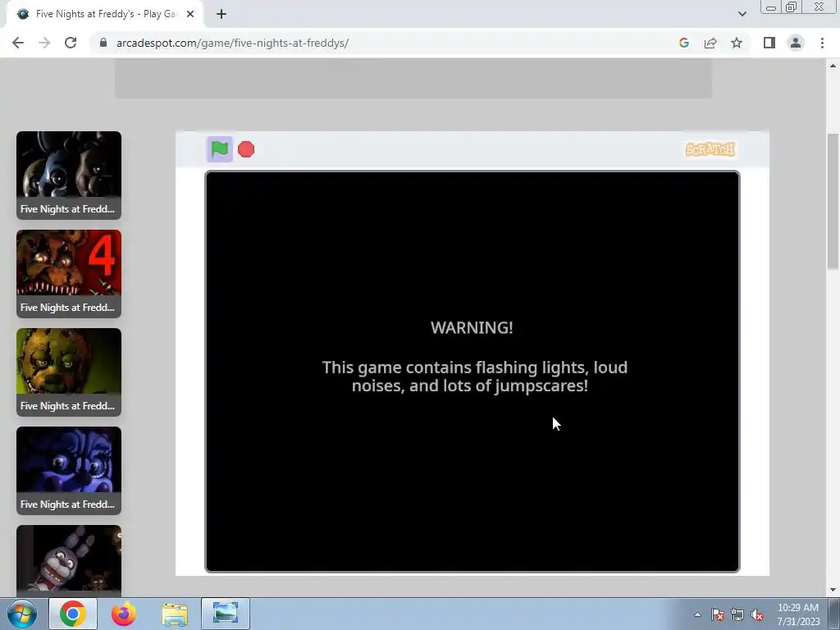The height and width of the screenshot is (630, 840).
Task: Click the scrollbar down arrow
Action: 833,591
